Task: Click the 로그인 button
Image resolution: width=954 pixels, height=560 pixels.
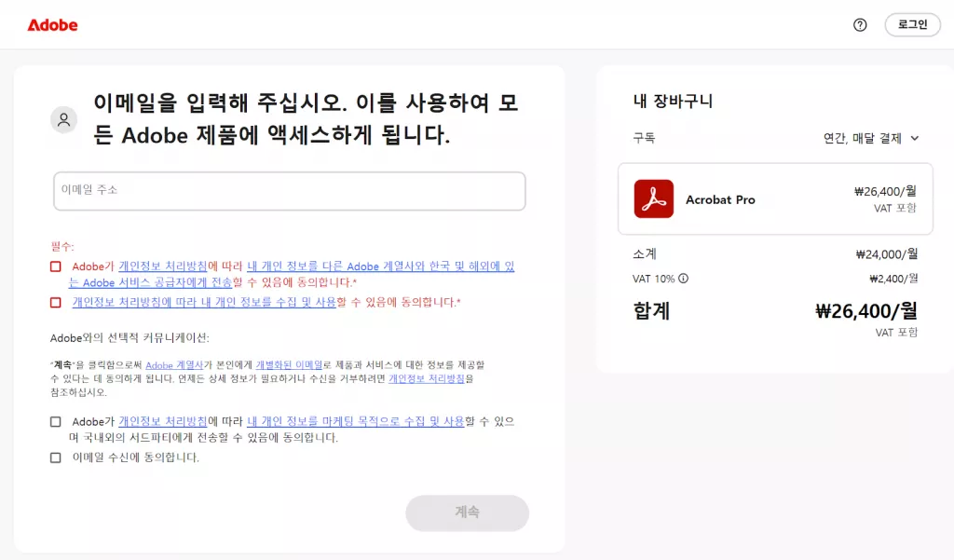Action: coord(912,25)
